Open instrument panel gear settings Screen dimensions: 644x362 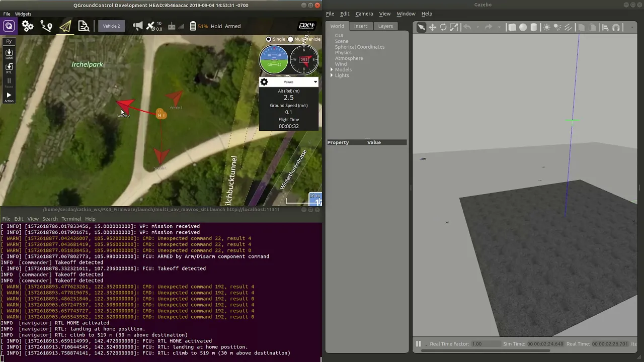point(264,82)
